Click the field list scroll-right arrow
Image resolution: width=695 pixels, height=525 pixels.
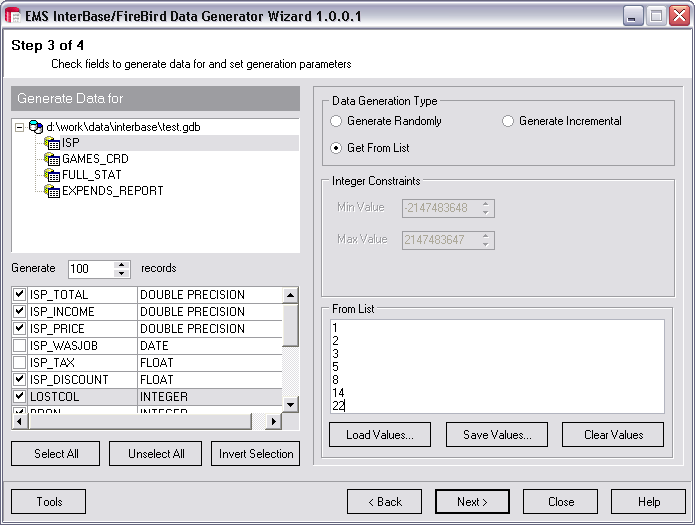pyautogui.click(x=273, y=421)
